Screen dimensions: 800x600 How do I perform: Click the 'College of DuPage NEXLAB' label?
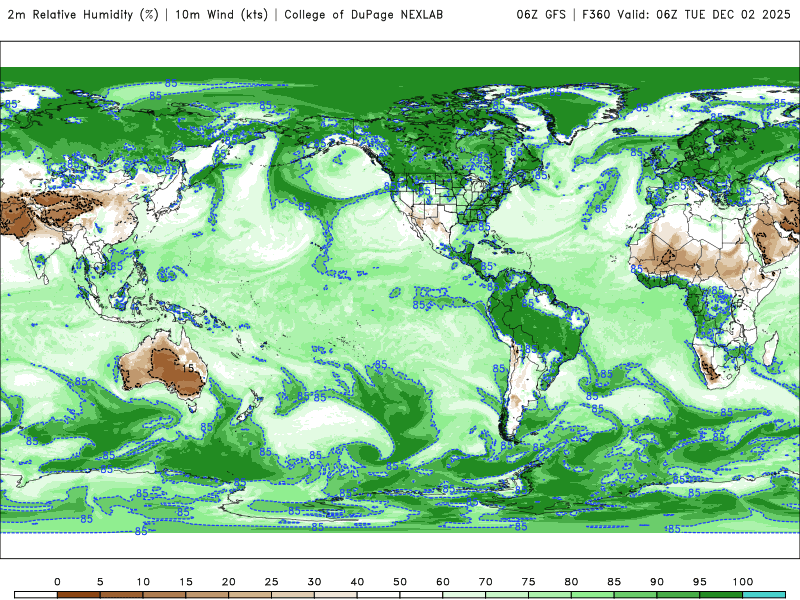tap(363, 15)
